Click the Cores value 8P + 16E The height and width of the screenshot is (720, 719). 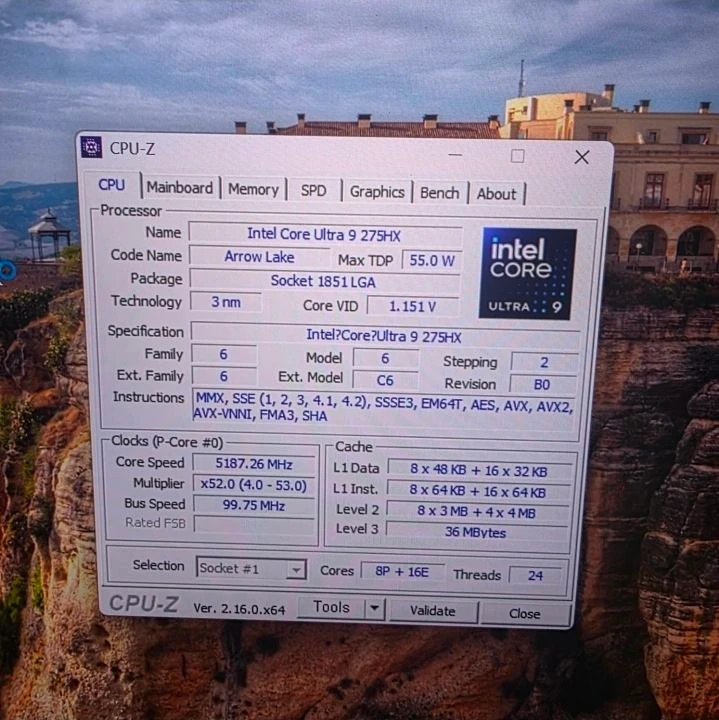pyautogui.click(x=402, y=572)
